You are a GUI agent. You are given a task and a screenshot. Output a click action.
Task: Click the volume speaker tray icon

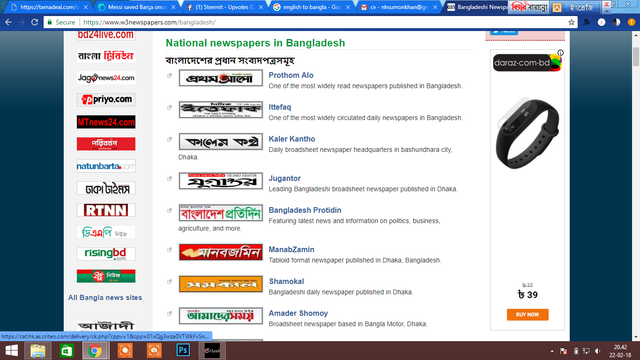pyautogui.click(x=598, y=351)
